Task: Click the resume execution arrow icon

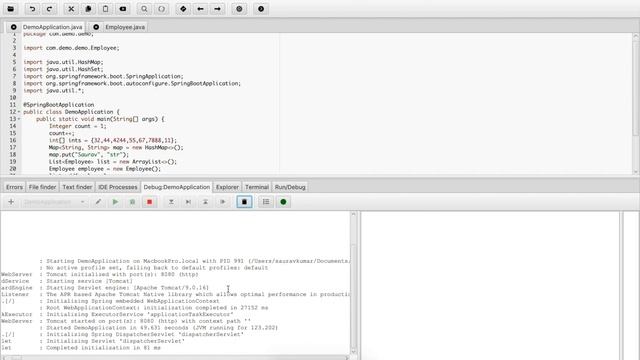Action: coord(222,202)
